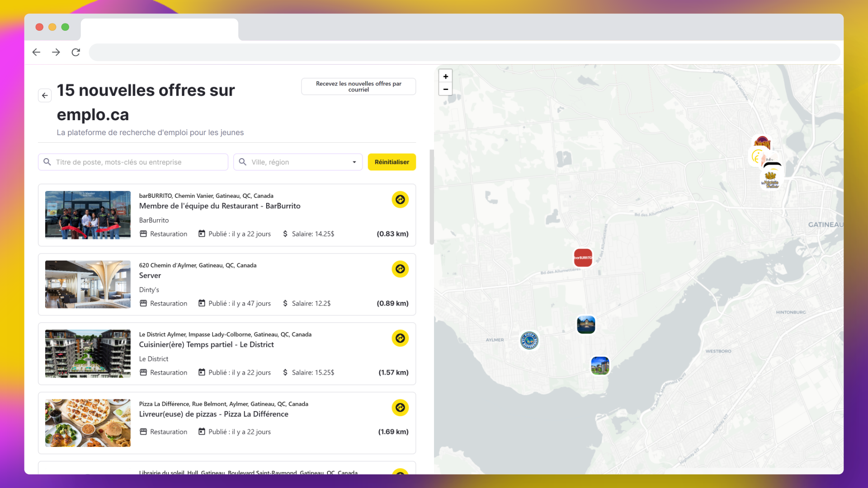Open Pizza La Différence food thumbnail
This screenshot has width=868, height=488.
[88, 423]
